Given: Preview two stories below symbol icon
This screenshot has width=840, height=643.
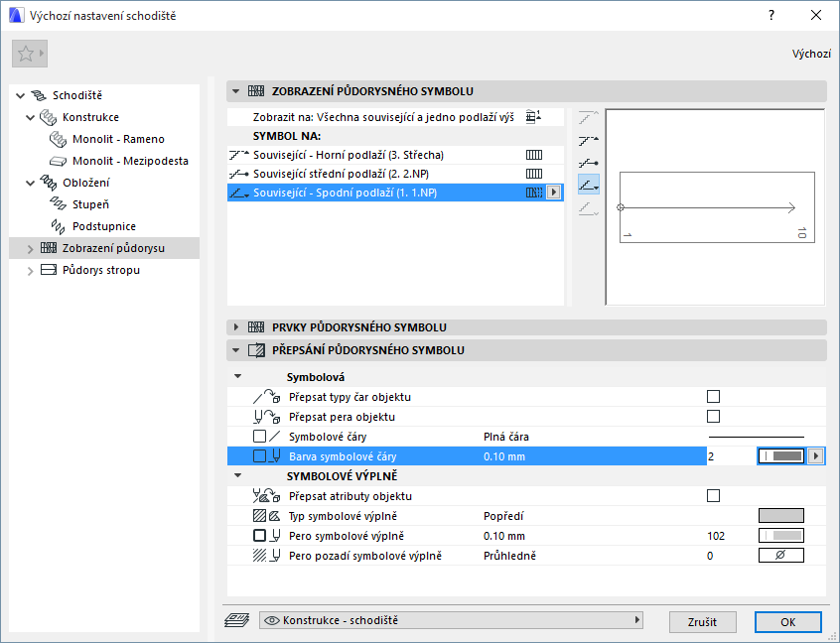Looking at the screenshot, I should point(588,208).
